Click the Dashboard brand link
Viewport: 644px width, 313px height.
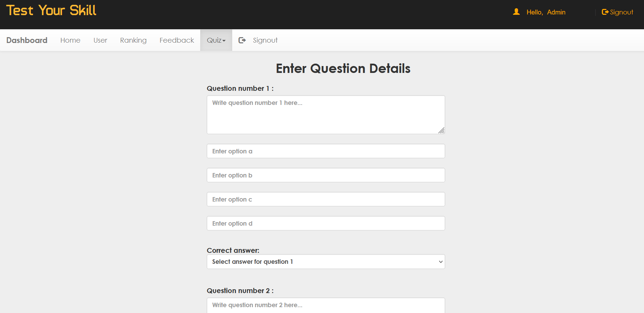point(27,40)
